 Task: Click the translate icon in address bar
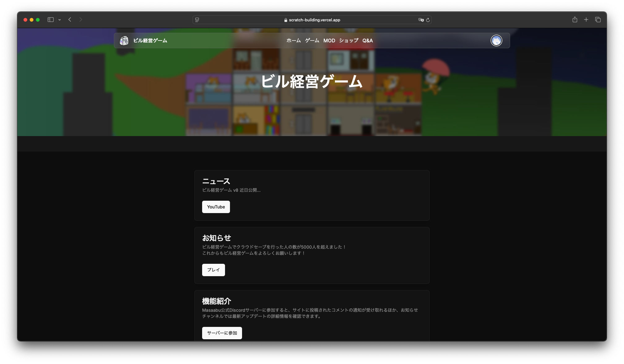point(421,20)
